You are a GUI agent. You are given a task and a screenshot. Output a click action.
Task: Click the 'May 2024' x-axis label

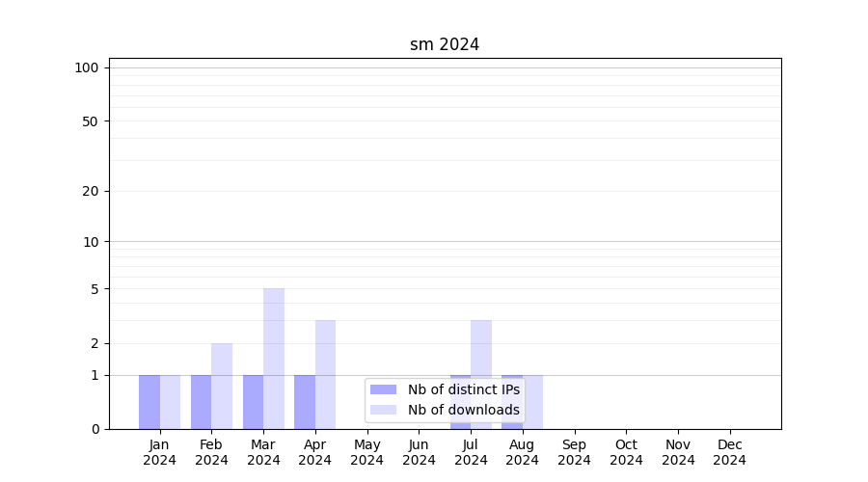(x=367, y=452)
